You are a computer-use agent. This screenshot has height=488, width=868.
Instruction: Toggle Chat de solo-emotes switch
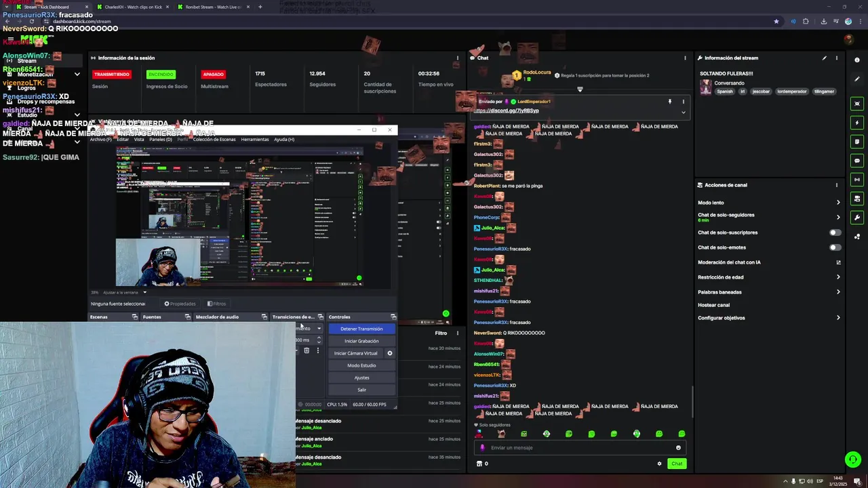point(835,247)
